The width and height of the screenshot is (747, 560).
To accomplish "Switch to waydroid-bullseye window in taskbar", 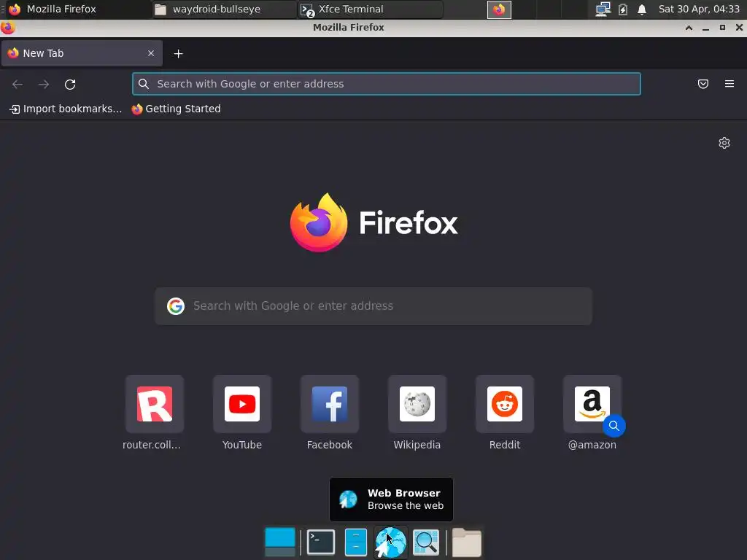I will tap(225, 9).
